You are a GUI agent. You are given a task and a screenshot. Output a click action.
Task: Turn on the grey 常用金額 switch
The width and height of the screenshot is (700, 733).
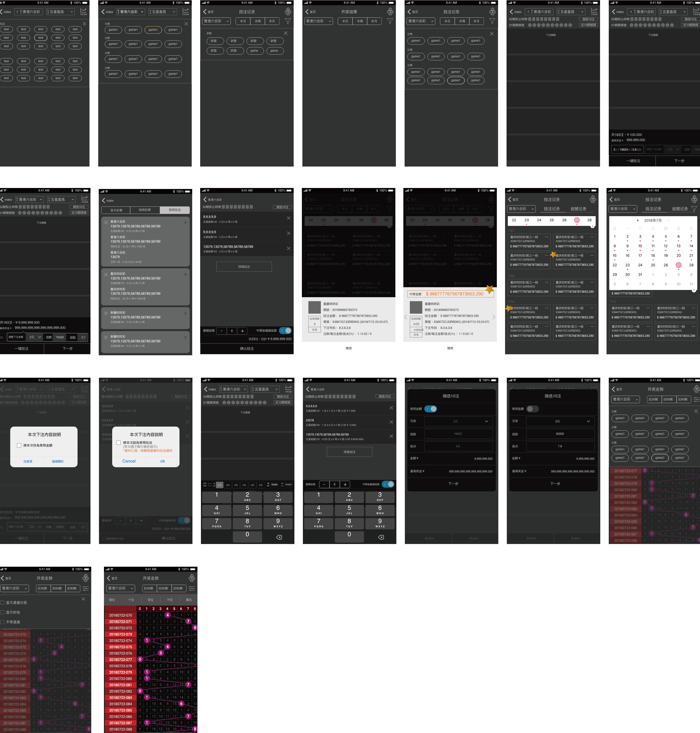click(x=532, y=409)
